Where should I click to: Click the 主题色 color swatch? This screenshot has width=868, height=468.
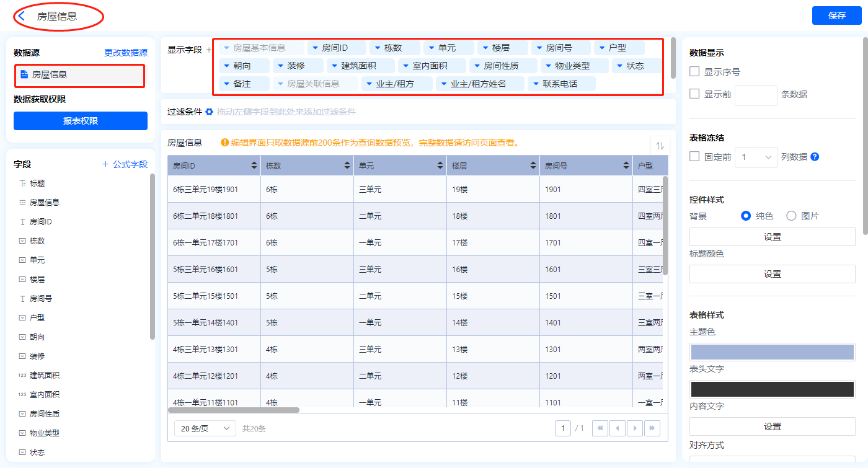coord(772,352)
